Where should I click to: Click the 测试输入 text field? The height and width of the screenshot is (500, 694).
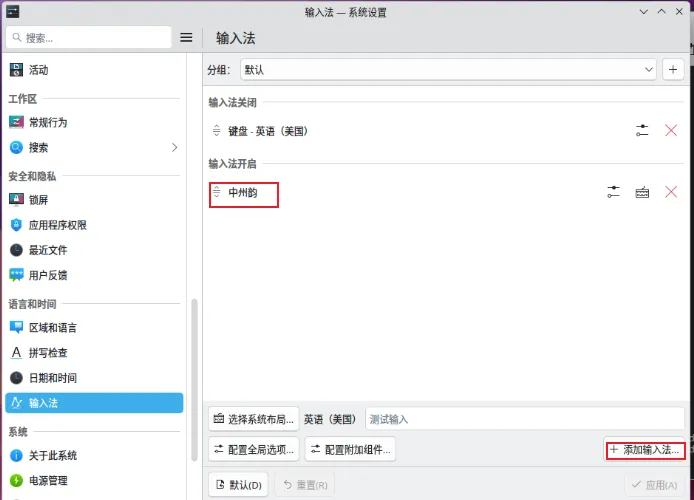(x=524, y=419)
